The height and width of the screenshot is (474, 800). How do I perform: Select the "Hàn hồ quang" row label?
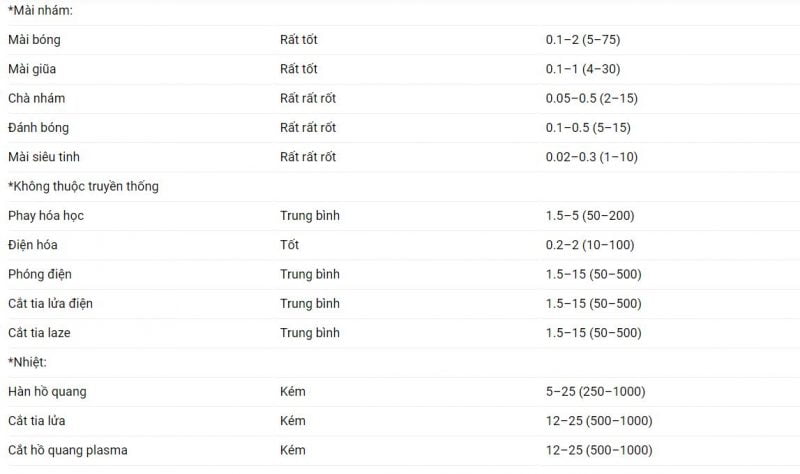coord(47,391)
